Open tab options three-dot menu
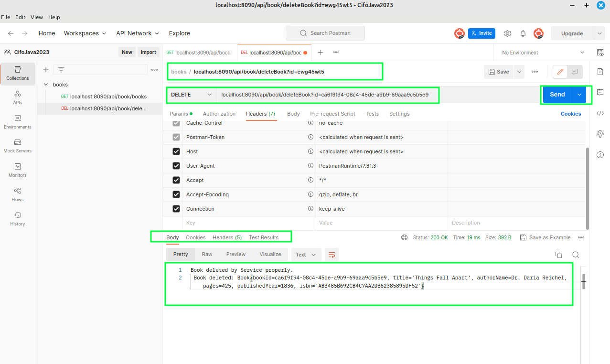 click(x=336, y=53)
